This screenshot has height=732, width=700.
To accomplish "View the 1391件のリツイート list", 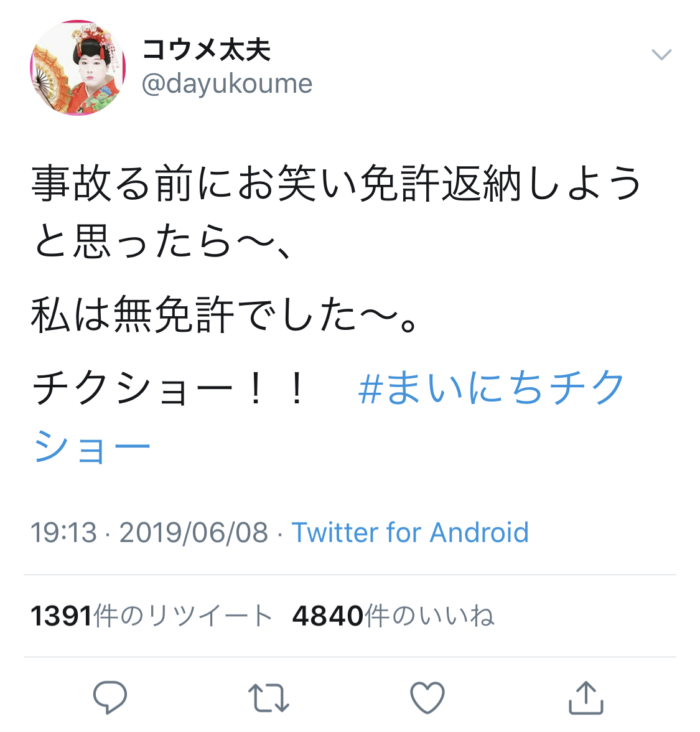I will (151, 616).
